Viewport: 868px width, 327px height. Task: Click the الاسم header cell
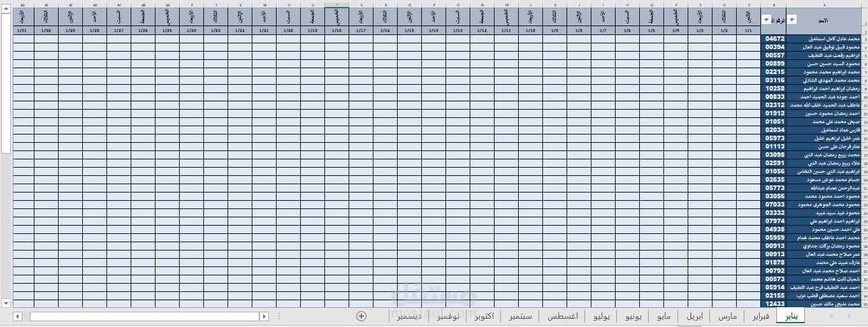pos(825,20)
